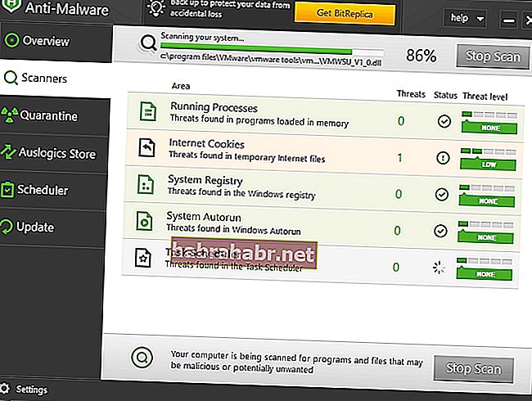Select the Scanners tab
Image resolution: width=532 pixels, height=401 pixels.
point(54,79)
